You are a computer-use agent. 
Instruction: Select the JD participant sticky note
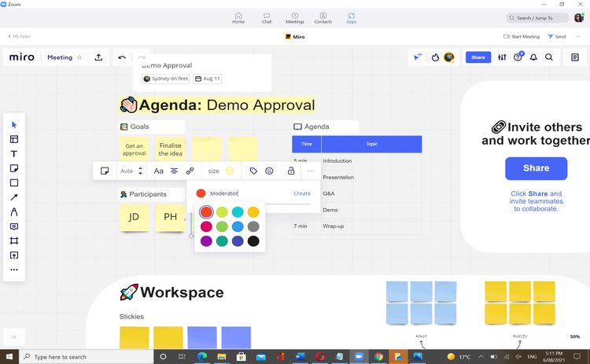point(134,217)
